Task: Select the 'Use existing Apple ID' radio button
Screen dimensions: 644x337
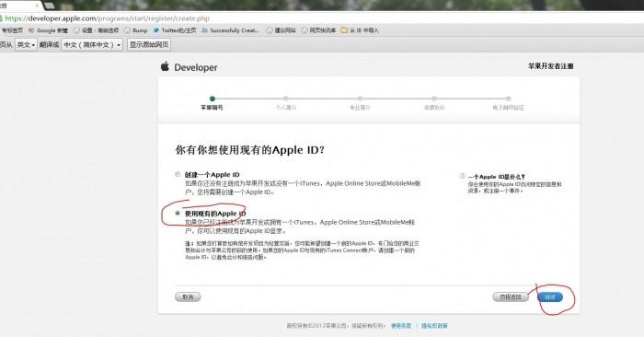Action: tap(178, 213)
